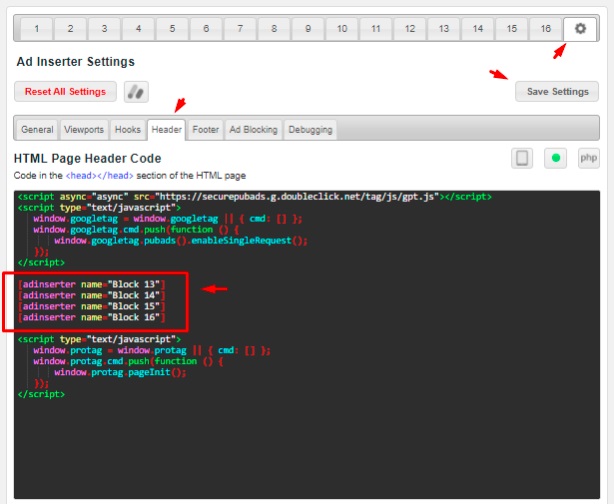Switch to the Footer tab
614x504 pixels.
[206, 130]
